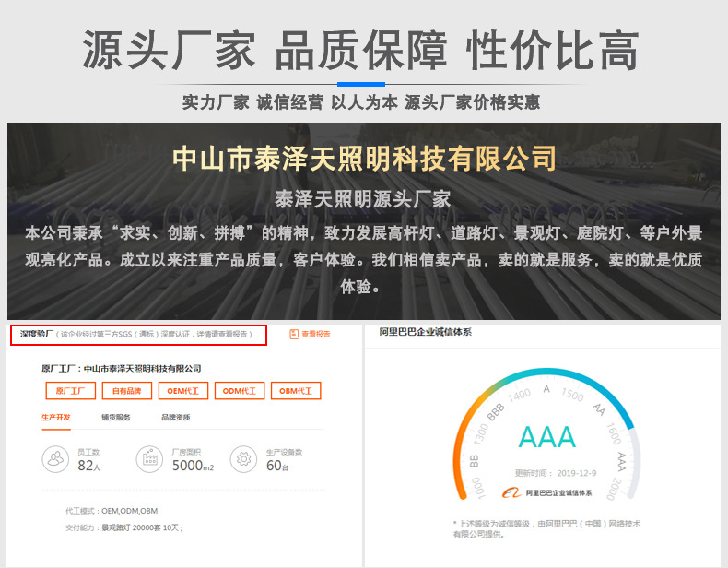Click the 员工数 people icon

[55, 459]
